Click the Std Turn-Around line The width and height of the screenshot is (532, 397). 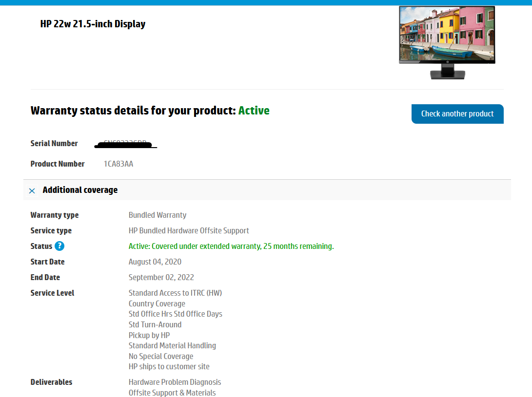155,324
